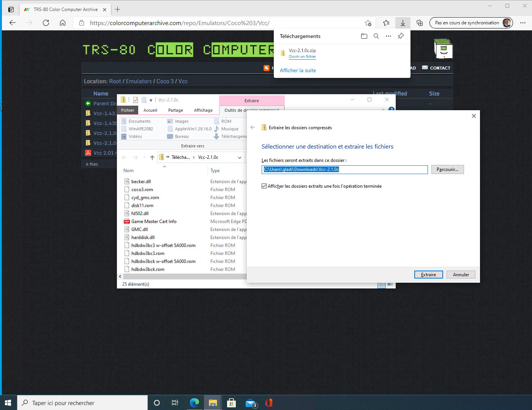The width and height of the screenshot is (532, 410).
Task: Open downloads folder icon in Téléchargements panel
Action: [x=364, y=36]
